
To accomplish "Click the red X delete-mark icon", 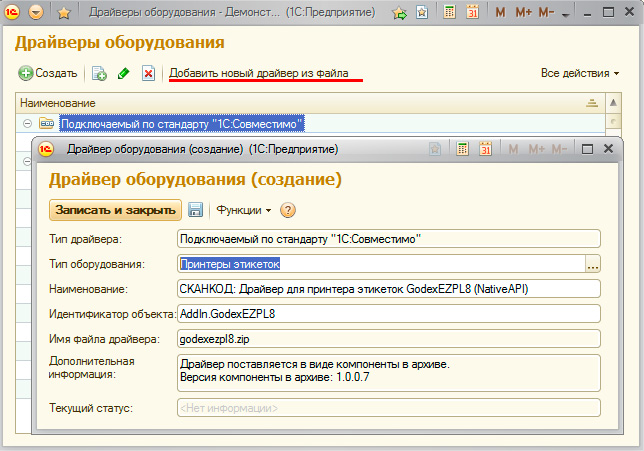I will pyautogui.click(x=148, y=74).
